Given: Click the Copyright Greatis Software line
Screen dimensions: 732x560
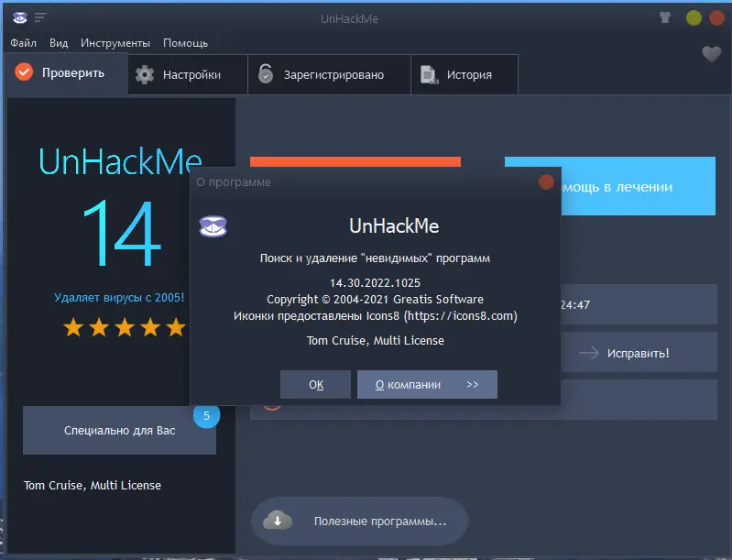Looking at the screenshot, I should pos(375,300).
